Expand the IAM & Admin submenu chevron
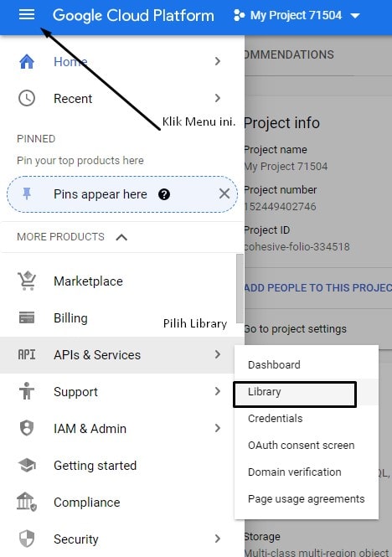This screenshot has height=557, width=392. [x=218, y=428]
